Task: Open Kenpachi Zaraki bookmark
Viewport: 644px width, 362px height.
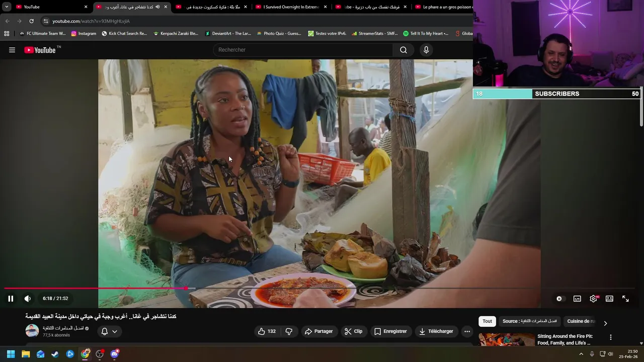Action: 176,34
